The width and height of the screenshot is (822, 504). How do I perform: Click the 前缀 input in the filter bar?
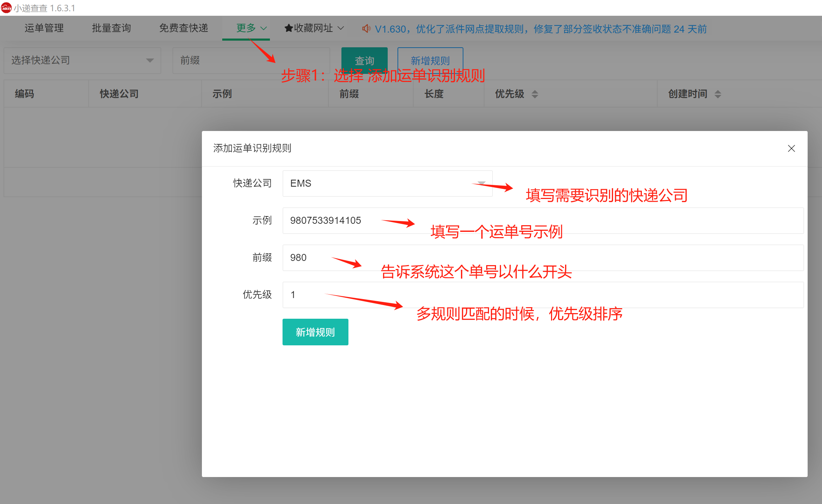(251, 61)
